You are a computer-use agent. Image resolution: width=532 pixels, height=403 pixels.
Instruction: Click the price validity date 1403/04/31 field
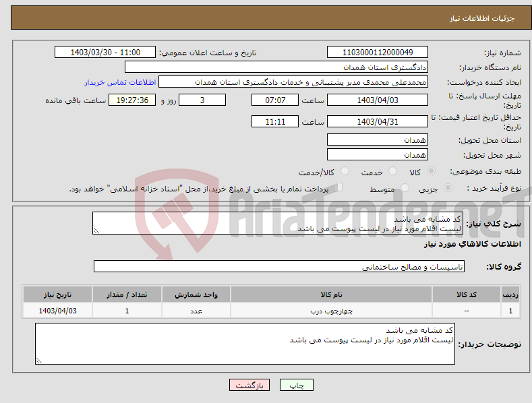pyautogui.click(x=378, y=121)
